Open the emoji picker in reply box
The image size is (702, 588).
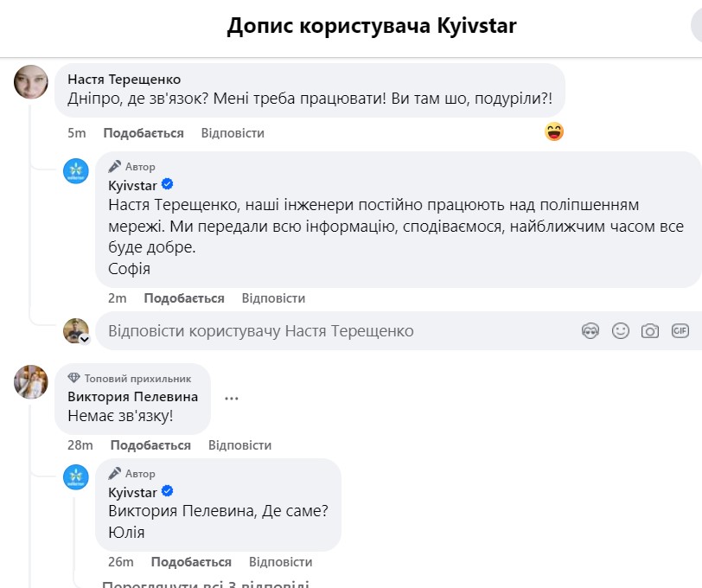[620, 331]
